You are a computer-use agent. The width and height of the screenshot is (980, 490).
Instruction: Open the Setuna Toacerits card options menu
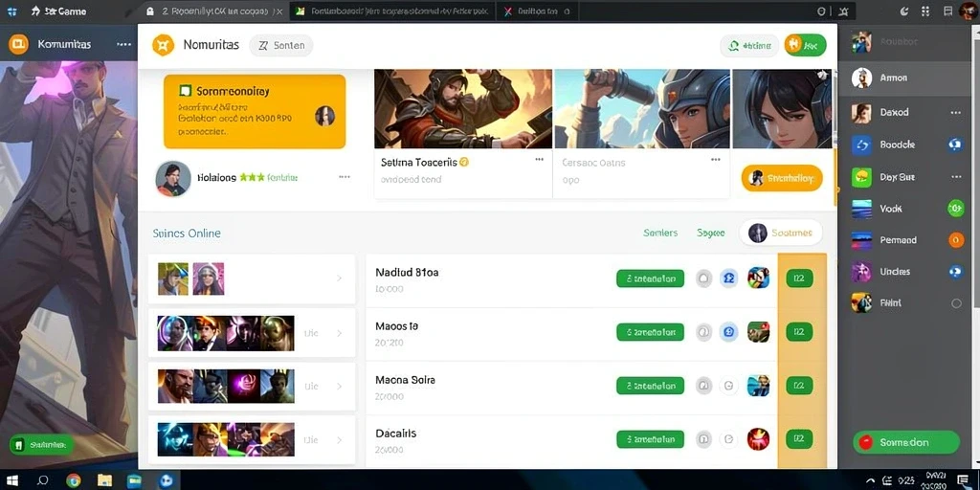pos(540,160)
